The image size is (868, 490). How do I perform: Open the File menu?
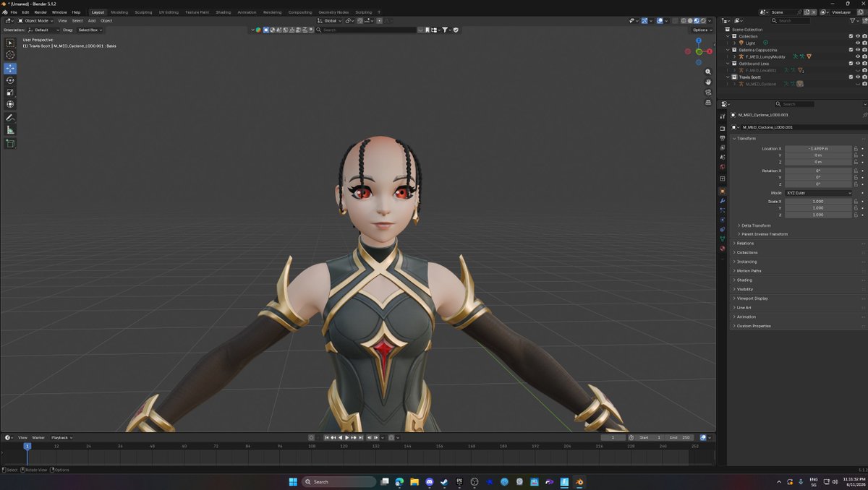click(x=14, y=12)
